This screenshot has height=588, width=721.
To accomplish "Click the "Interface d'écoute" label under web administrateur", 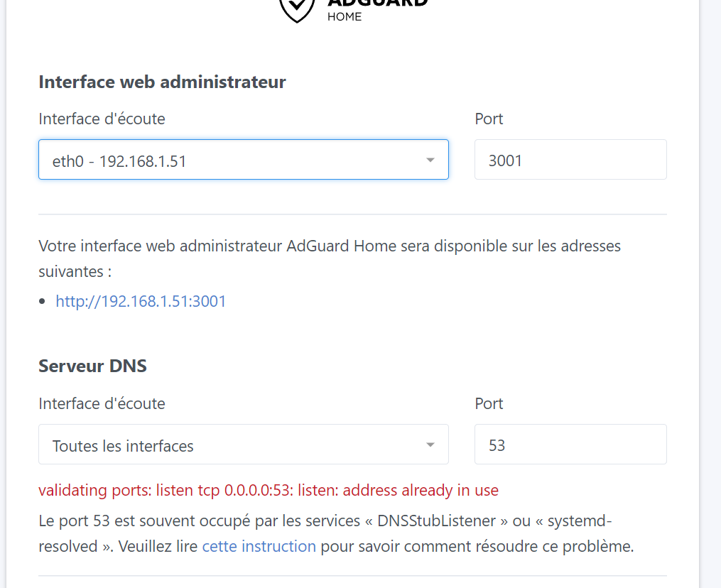I will (x=102, y=119).
